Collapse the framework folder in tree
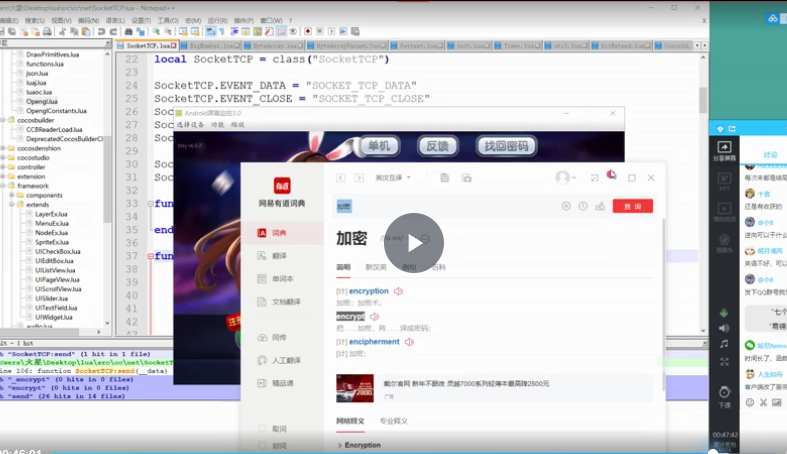Viewport: 787px width, 454px height. pyautogui.click(x=3, y=186)
